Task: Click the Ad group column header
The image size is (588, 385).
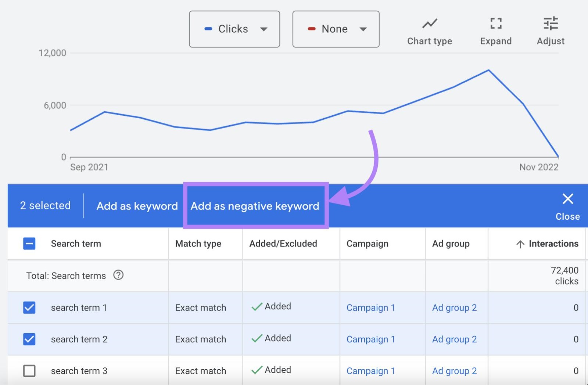Action: pyautogui.click(x=451, y=244)
